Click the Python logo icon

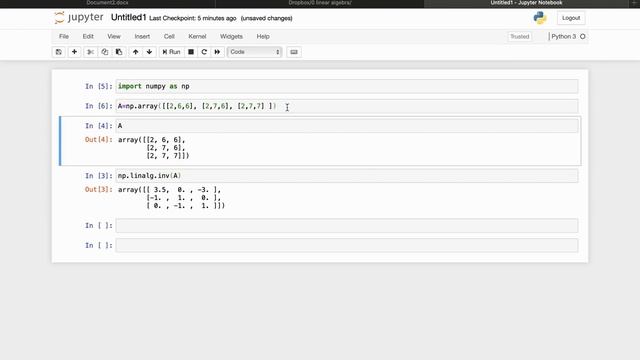click(540, 18)
